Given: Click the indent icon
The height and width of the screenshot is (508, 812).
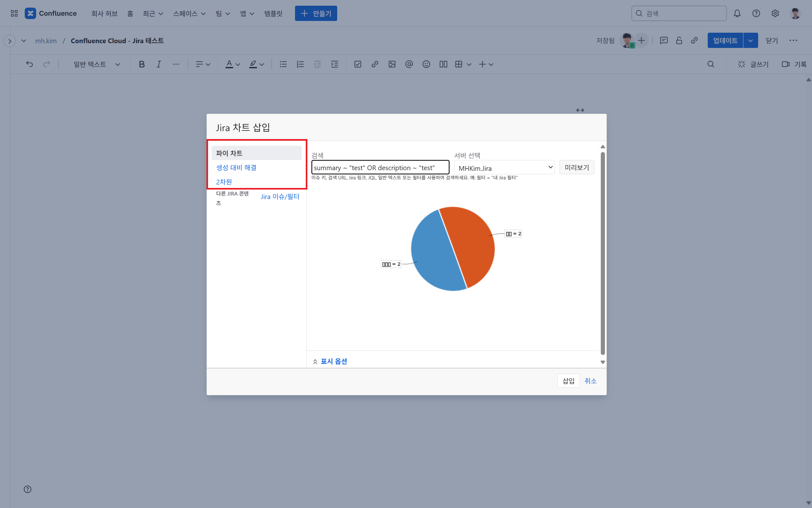Looking at the screenshot, I should click(335, 64).
